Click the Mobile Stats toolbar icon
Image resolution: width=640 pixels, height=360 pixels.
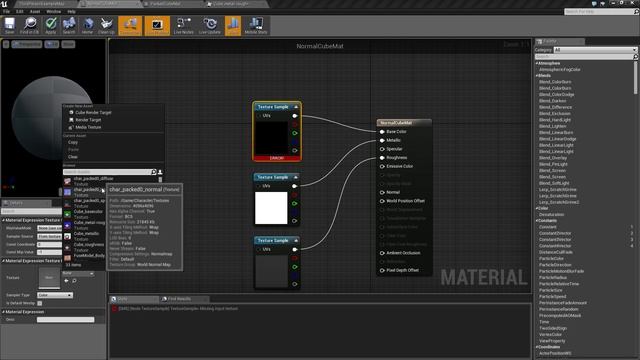click(x=256, y=26)
